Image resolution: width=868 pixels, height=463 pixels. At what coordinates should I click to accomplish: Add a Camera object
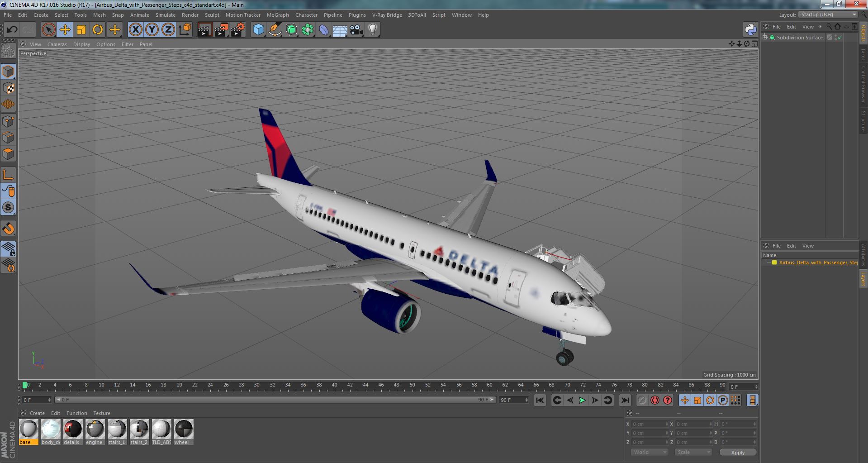click(356, 30)
